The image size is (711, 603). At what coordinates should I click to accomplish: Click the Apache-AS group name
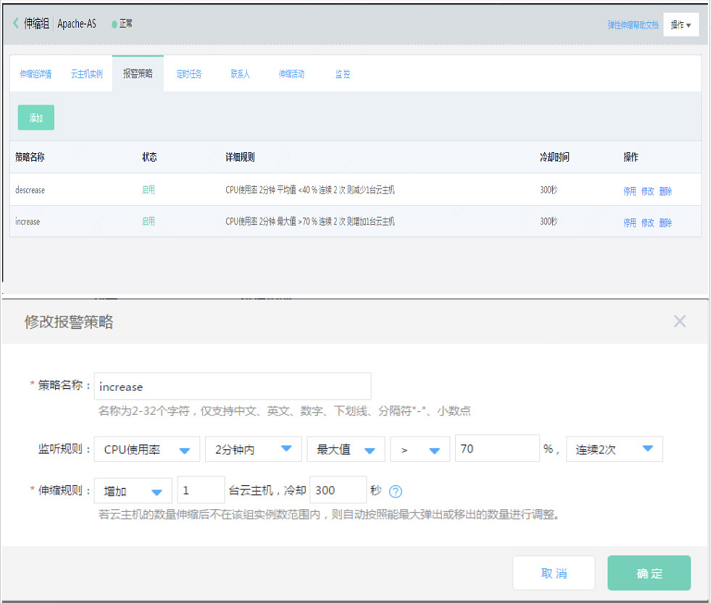(77, 24)
